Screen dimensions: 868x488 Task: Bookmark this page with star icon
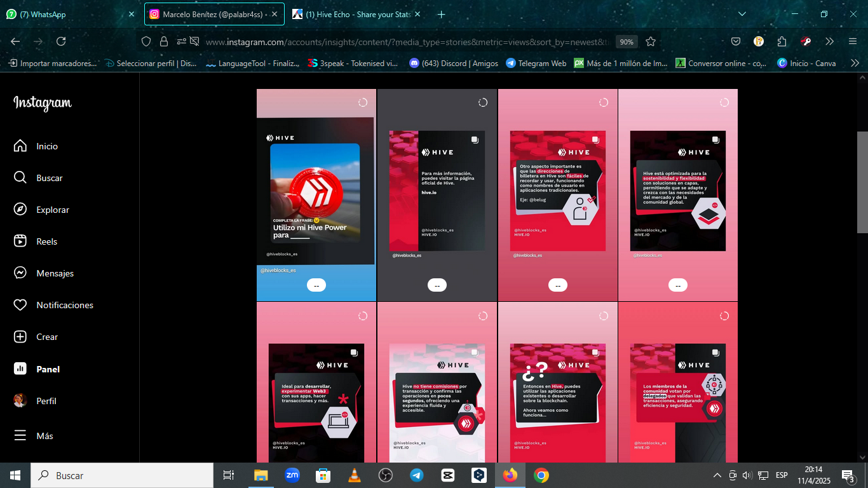pyautogui.click(x=651, y=41)
